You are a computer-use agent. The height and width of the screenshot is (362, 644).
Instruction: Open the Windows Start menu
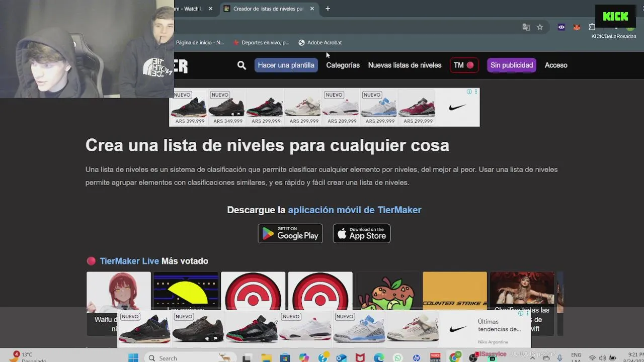133,358
